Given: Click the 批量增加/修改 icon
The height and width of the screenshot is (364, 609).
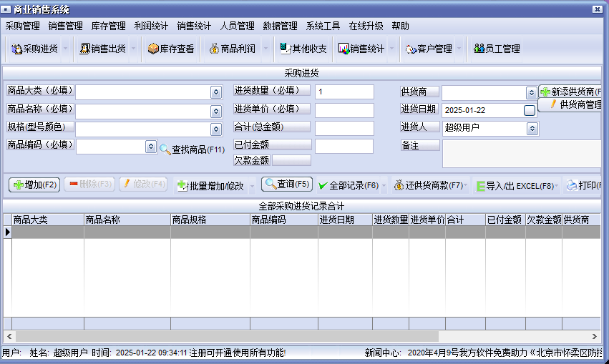Looking at the screenshot, I should (x=182, y=185).
